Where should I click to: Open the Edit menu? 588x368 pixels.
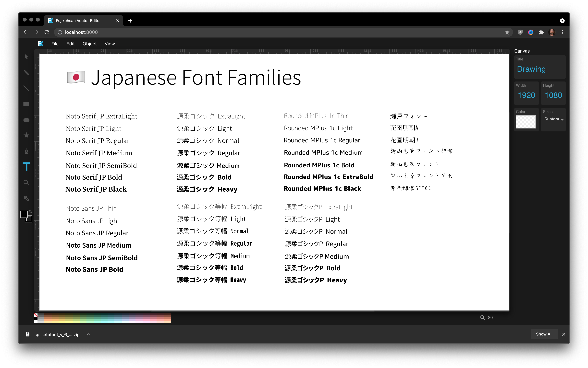pos(70,44)
